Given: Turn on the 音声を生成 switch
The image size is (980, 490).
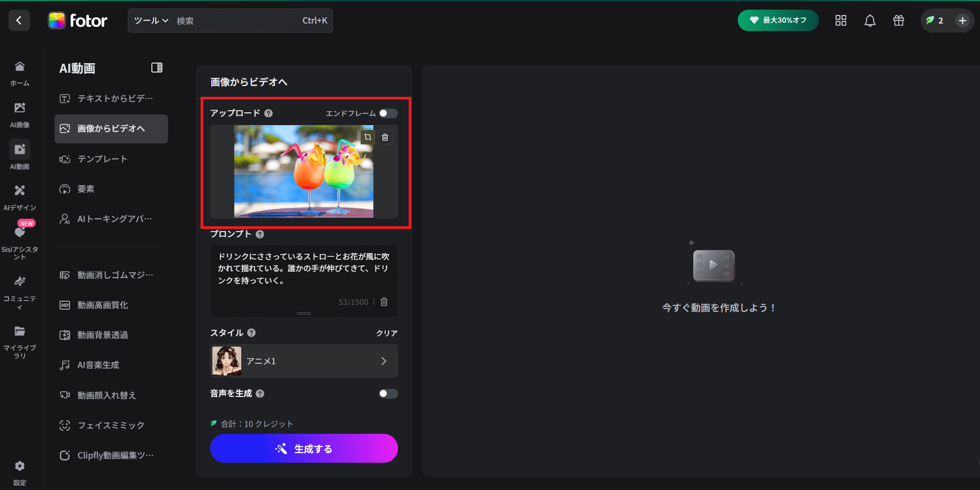Looking at the screenshot, I should (x=388, y=393).
